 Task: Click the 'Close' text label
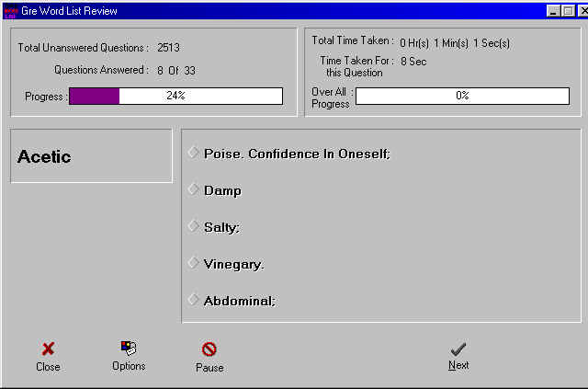(48, 367)
